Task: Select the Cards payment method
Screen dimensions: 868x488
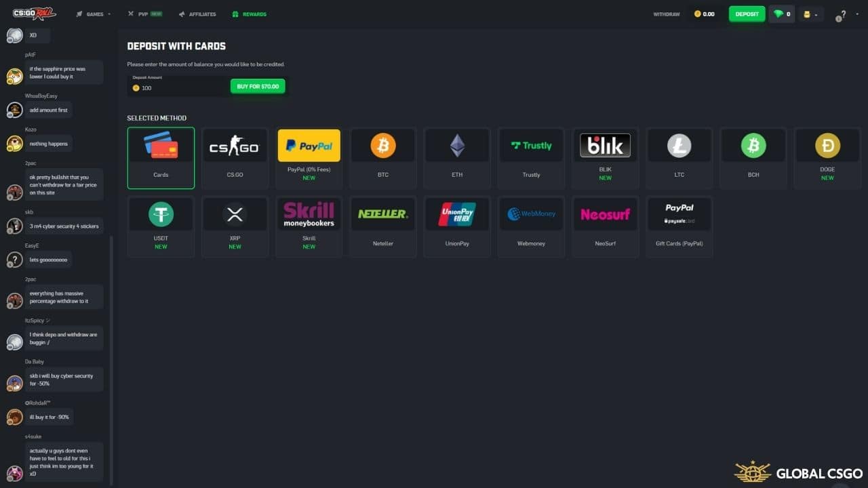Action: (x=161, y=158)
